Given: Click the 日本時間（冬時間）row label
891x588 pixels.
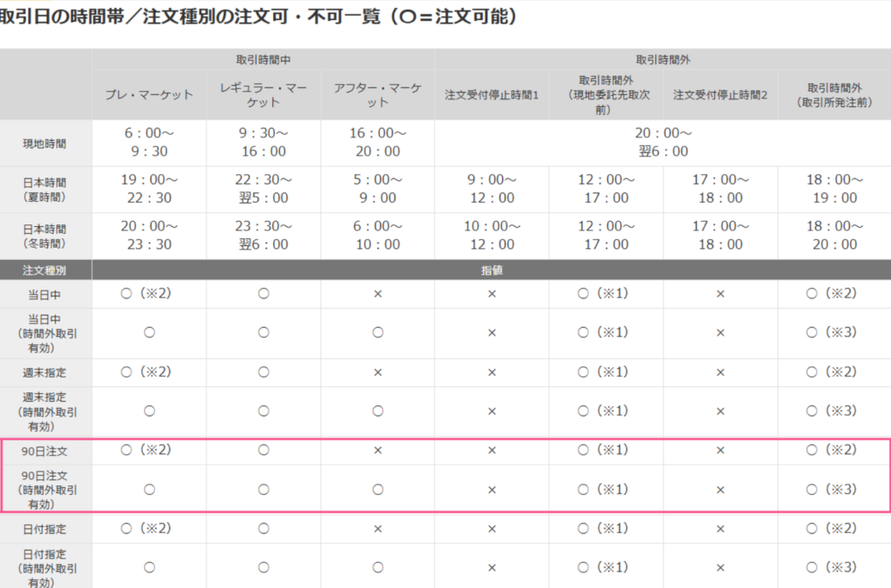Looking at the screenshot, I should click(46, 236).
